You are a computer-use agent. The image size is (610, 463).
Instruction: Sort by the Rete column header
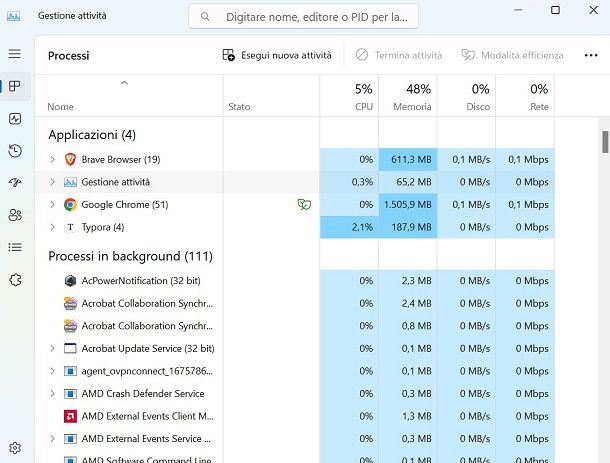[525, 96]
